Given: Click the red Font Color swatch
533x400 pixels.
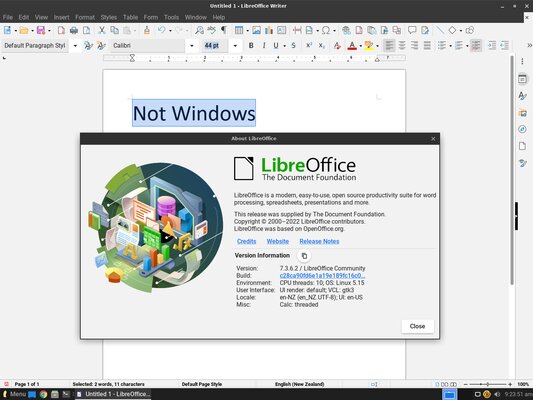Looking at the screenshot, I should click(x=352, y=46).
